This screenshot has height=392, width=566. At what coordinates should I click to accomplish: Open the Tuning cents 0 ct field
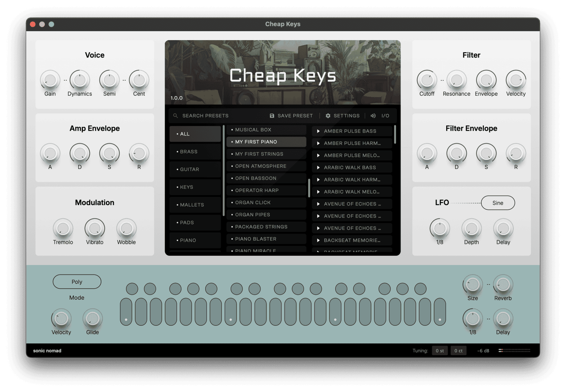click(458, 351)
